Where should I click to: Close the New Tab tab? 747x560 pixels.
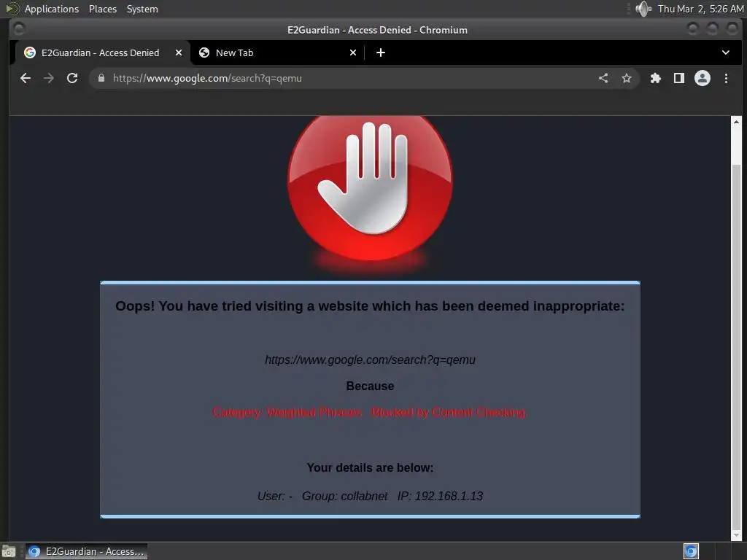coord(353,52)
